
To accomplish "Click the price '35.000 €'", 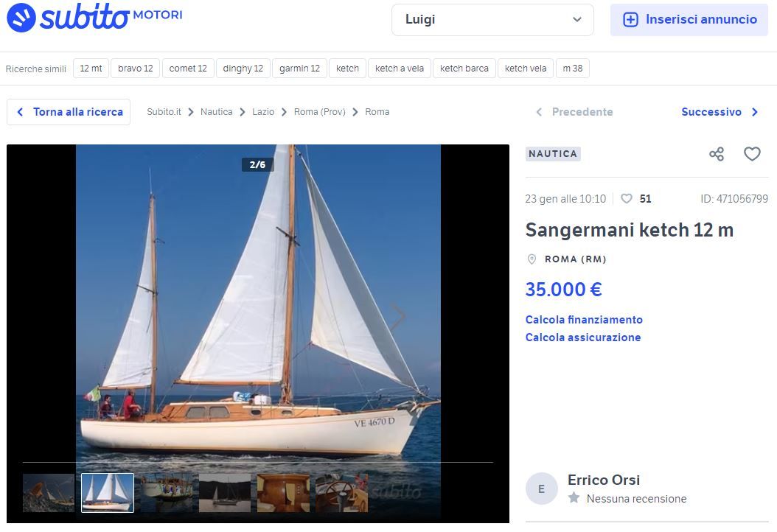I will tap(563, 290).
